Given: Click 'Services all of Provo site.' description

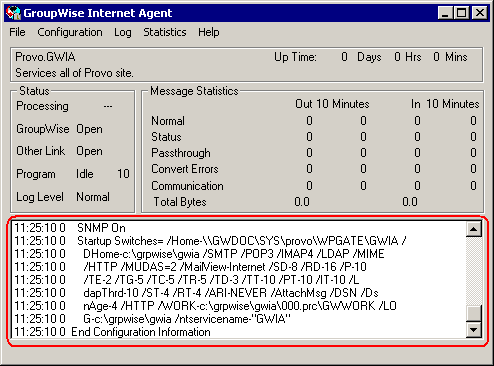Looking at the screenshot, I should (x=74, y=73).
